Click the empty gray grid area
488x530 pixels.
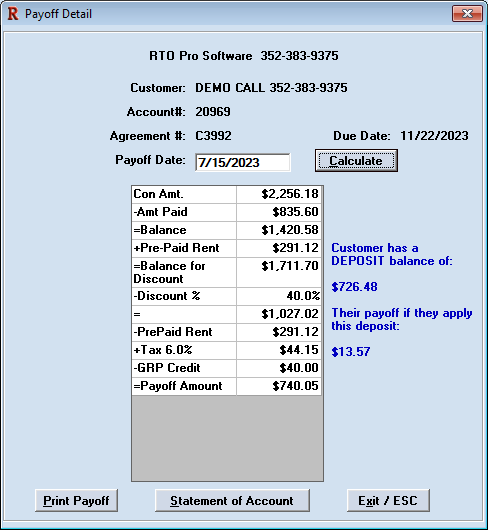(227, 438)
